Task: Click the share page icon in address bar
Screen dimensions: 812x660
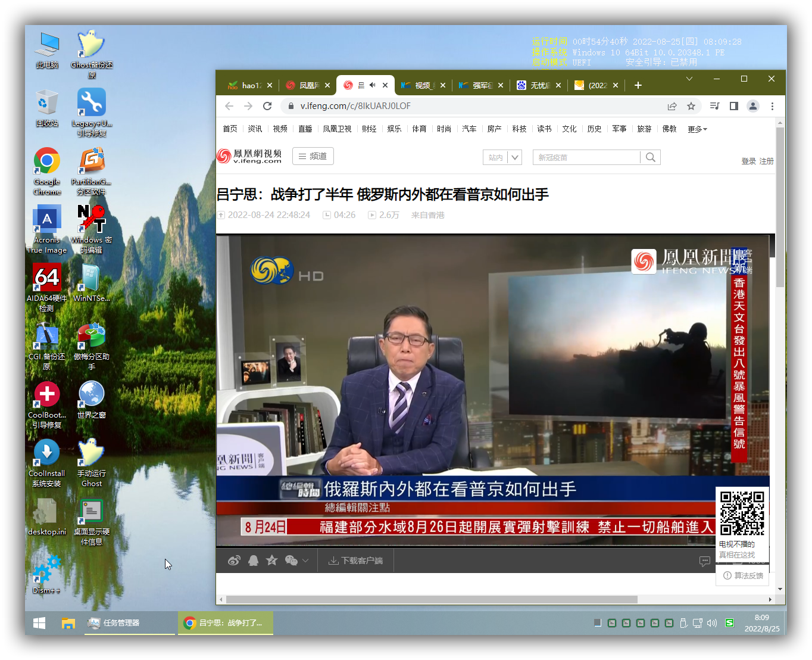Action: 672,106
